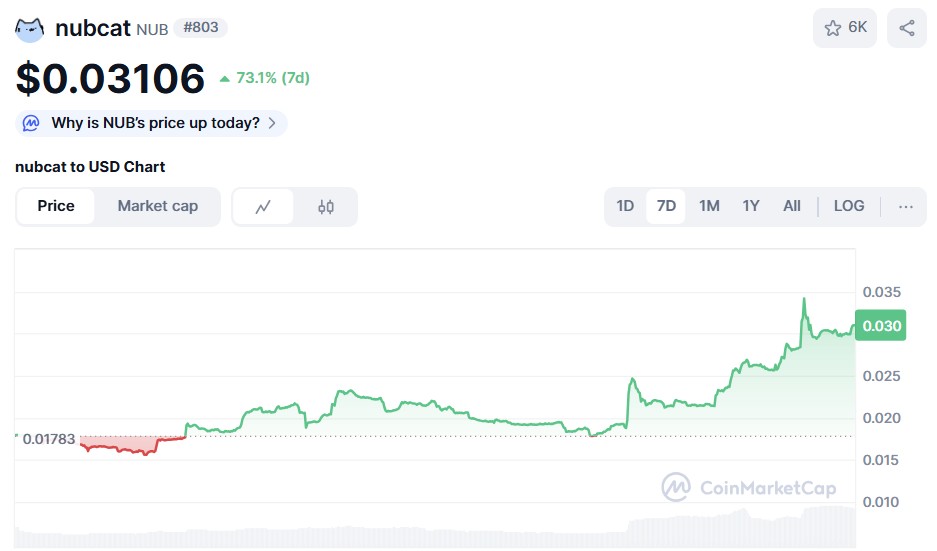Select the 1D time range
Screen dimensions: 937x551
[x=625, y=206]
